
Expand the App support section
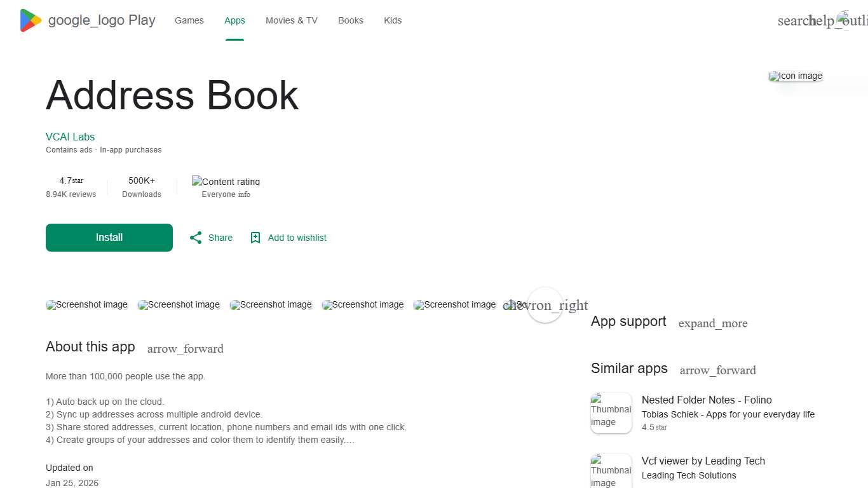tap(713, 323)
